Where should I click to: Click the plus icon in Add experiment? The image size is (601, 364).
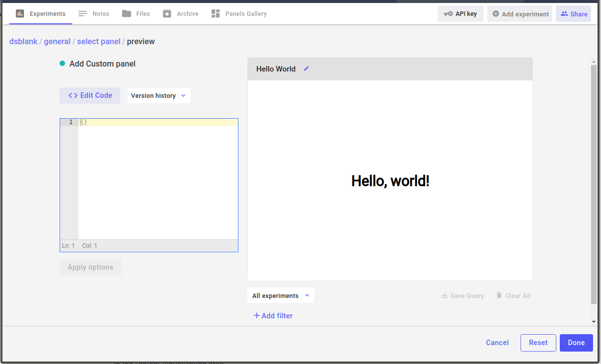coord(496,14)
